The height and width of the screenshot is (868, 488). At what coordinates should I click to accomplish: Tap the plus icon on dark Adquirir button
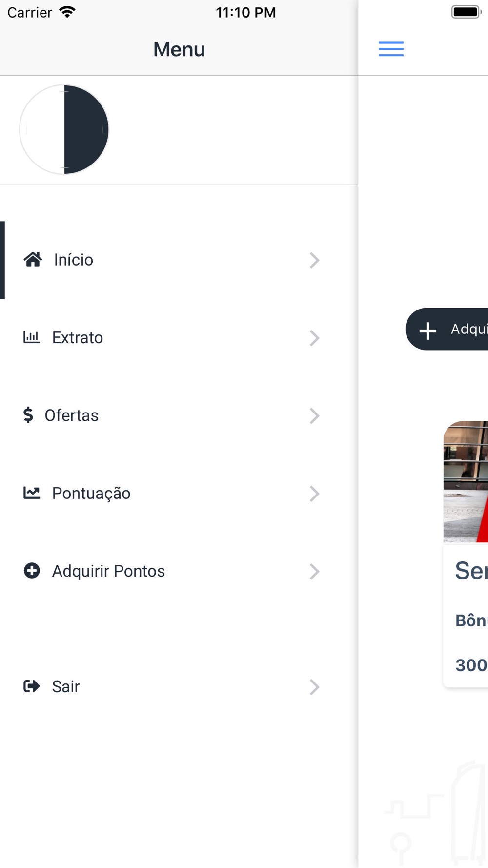(x=428, y=331)
